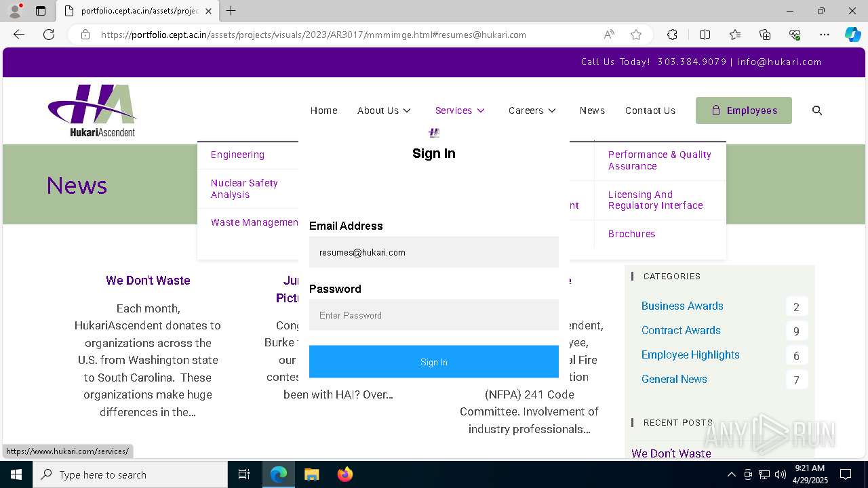Screen dimensions: 868x488
Task: Launch Firefox from taskbar
Action: 345,474
